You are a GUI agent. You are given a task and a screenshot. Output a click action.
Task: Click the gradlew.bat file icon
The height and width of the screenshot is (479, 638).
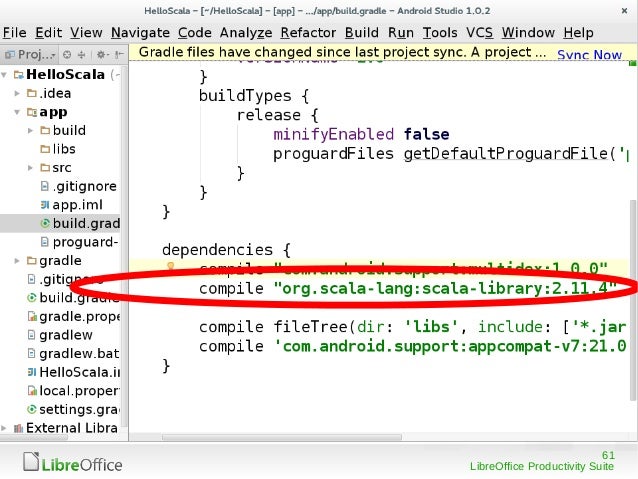31,353
